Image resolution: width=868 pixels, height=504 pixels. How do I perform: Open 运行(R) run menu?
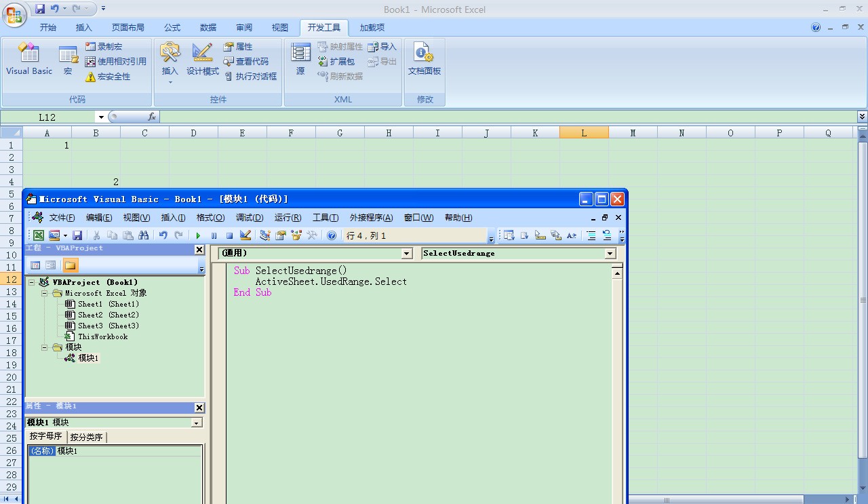click(288, 218)
